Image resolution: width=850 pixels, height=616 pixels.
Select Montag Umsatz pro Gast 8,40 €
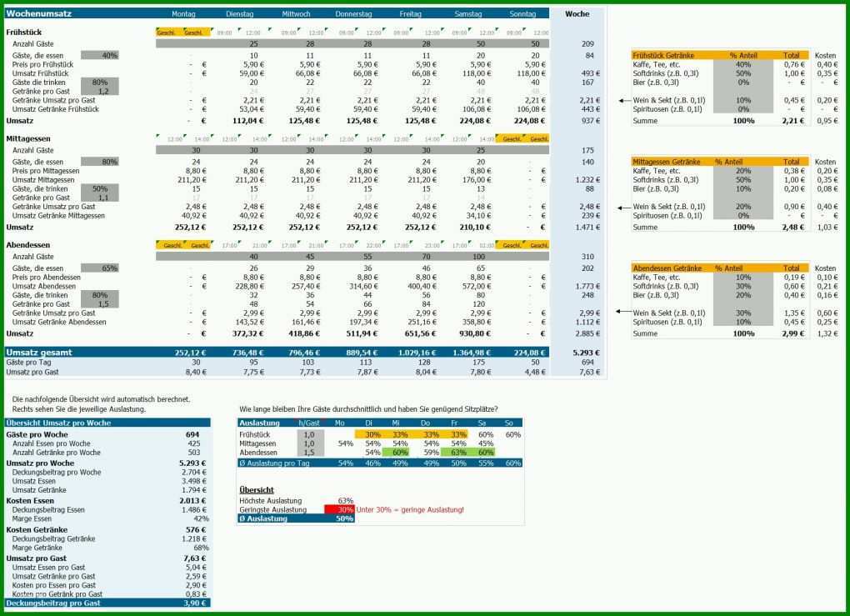pos(196,372)
